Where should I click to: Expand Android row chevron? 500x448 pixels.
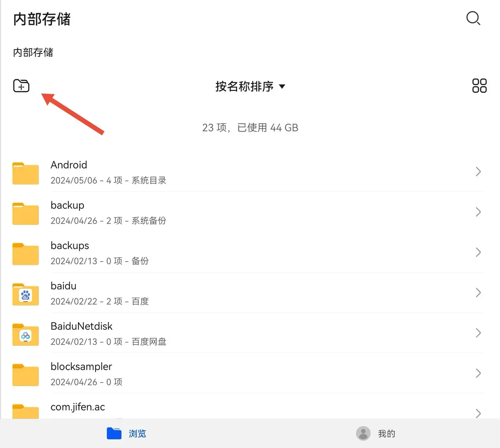coord(478,172)
